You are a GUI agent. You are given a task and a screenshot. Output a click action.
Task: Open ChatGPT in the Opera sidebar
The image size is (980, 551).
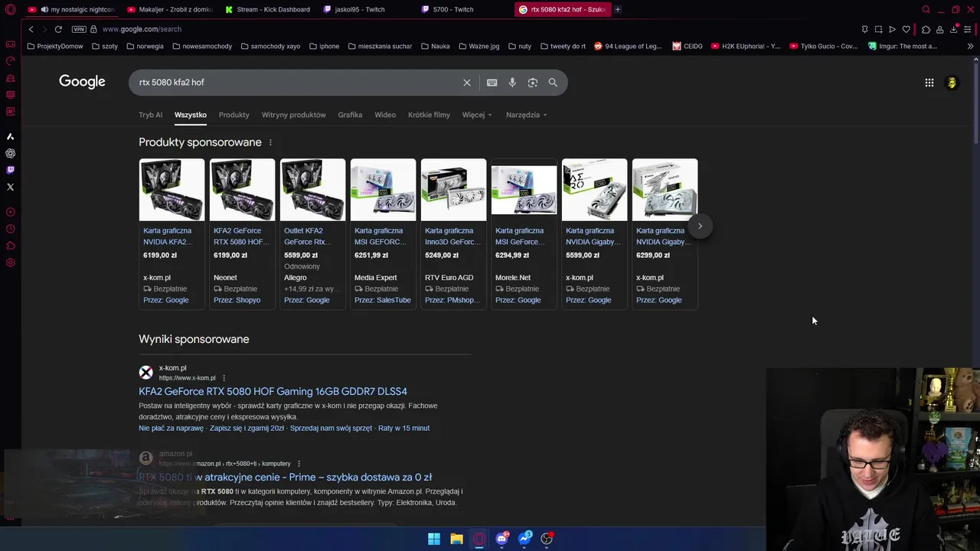[10, 153]
